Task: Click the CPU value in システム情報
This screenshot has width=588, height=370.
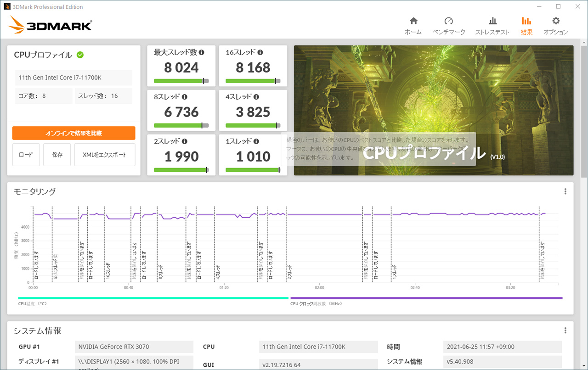Action: pos(318,347)
